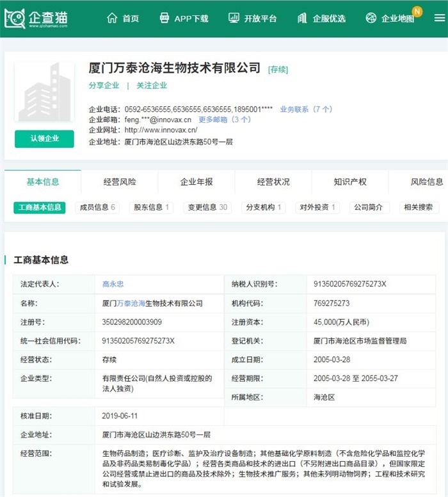Expand 业务联系 (7个) contacts
This screenshot has height=497, width=448.
(306, 109)
